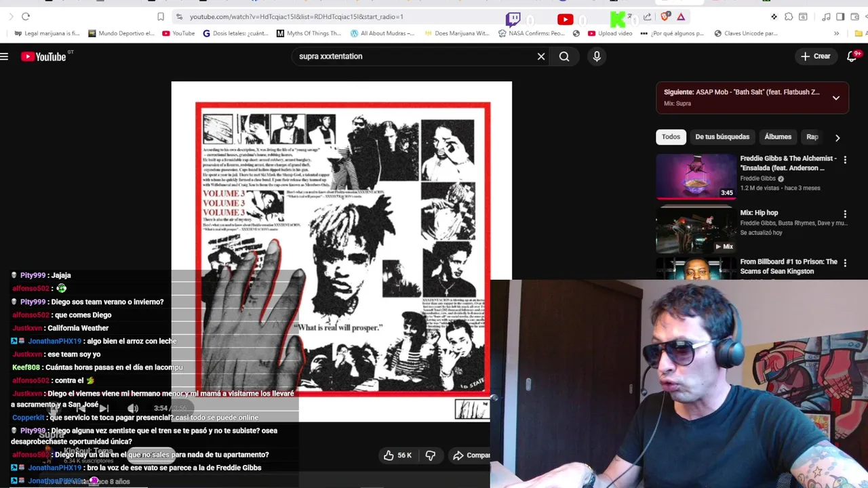Like the video showing 56 K

[x=397, y=455]
